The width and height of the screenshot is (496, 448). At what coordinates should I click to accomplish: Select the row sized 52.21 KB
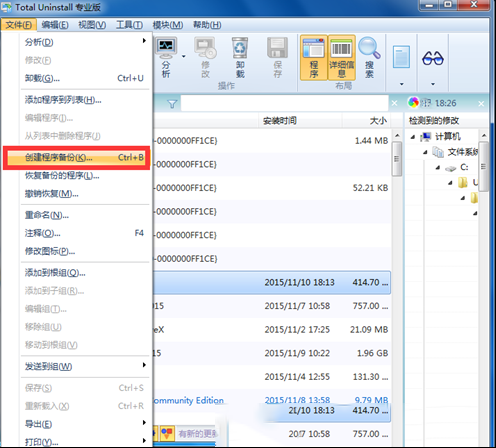pos(272,188)
